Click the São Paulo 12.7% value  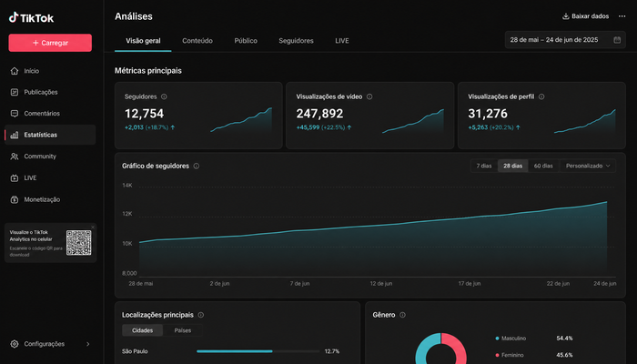tap(332, 351)
